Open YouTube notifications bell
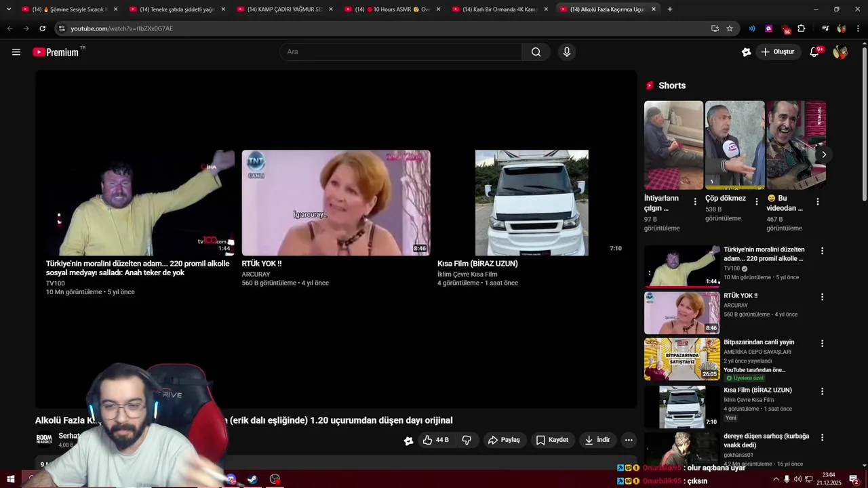868x488 pixels. [x=815, y=52]
